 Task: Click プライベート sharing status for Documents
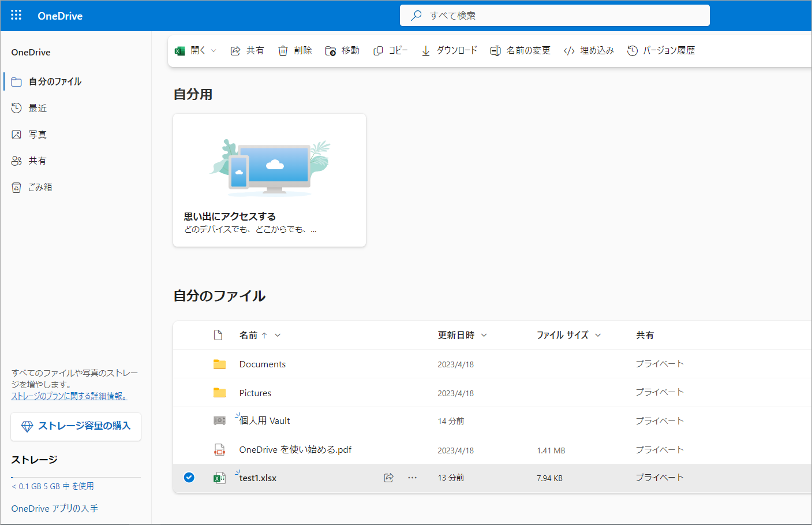pyautogui.click(x=660, y=364)
